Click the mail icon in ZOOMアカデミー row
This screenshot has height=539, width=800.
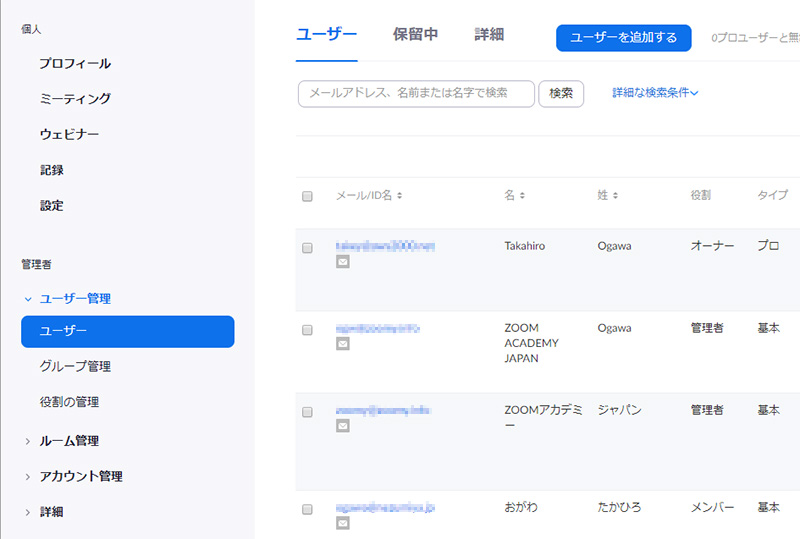(x=342, y=426)
